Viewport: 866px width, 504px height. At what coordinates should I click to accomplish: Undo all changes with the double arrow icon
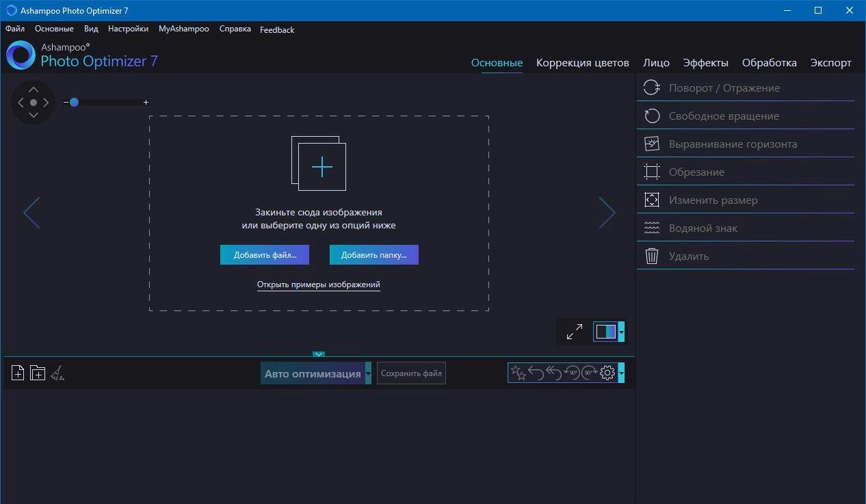pyautogui.click(x=553, y=373)
